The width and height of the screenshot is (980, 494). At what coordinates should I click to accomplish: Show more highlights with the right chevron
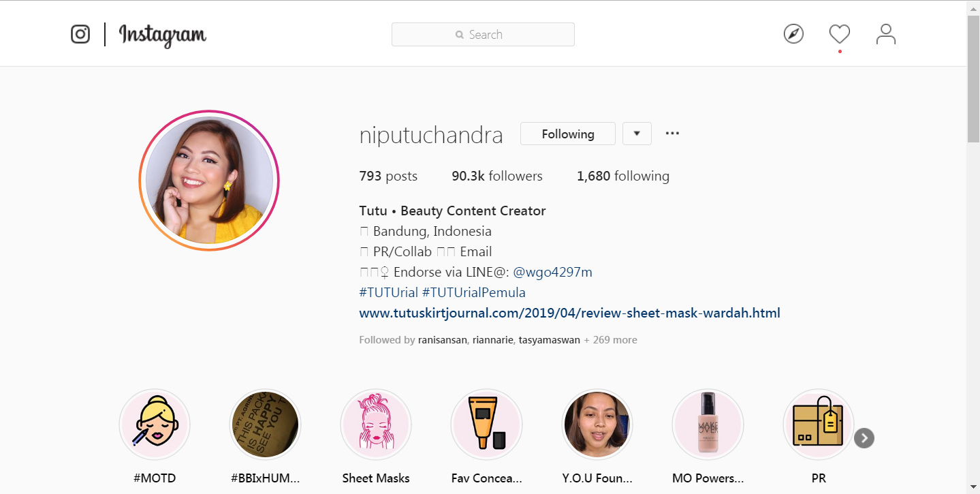[864, 438]
